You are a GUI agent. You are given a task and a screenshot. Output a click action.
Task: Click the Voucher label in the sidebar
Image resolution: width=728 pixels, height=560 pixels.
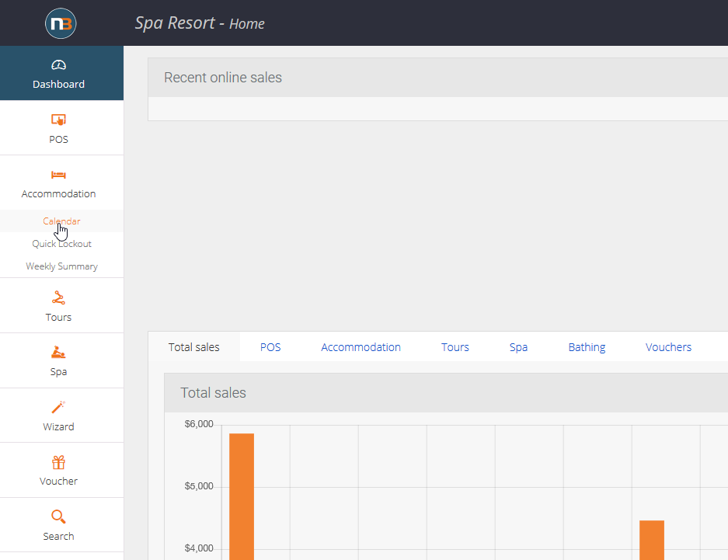click(x=58, y=481)
